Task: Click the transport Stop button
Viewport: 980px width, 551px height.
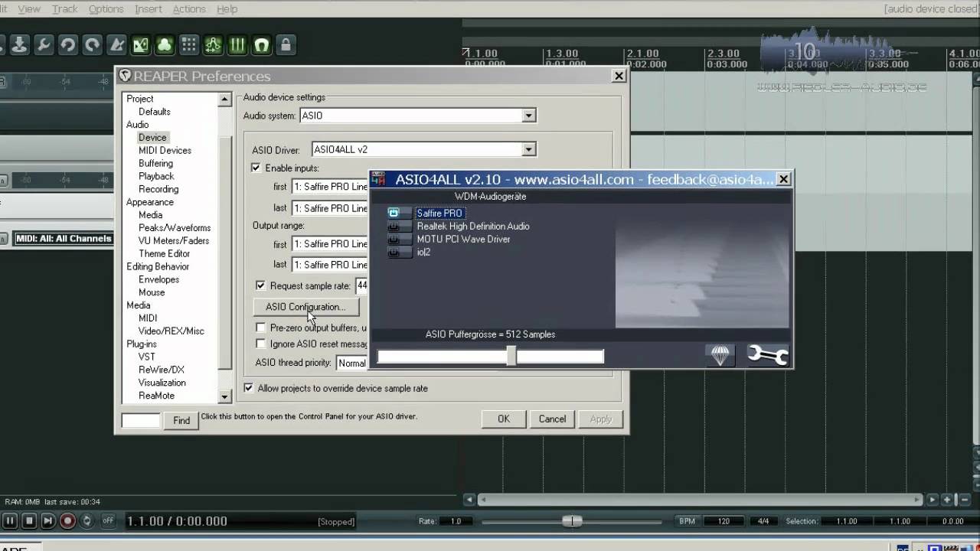Action: tap(29, 521)
